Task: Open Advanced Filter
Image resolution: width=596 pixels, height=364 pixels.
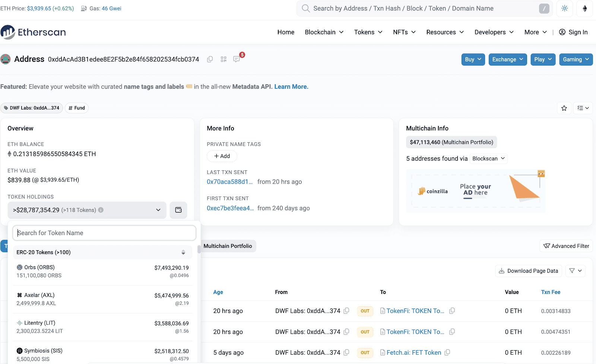Action: point(566,246)
